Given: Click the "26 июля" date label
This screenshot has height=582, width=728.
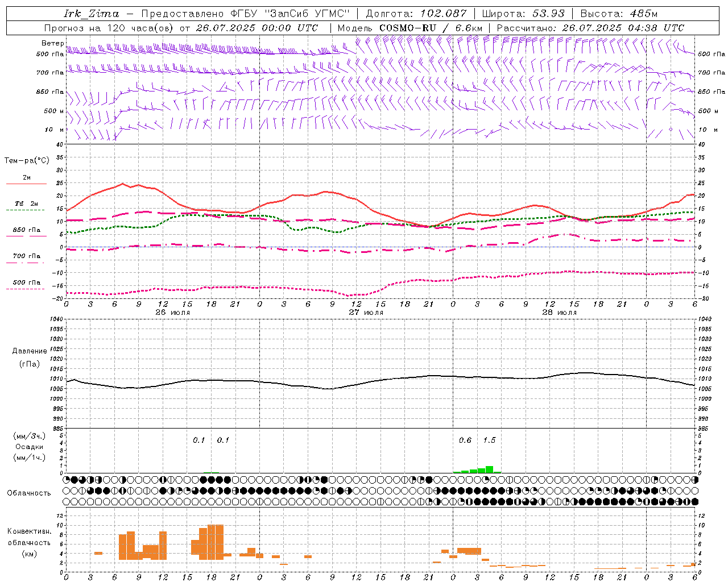Looking at the screenshot, I should [173, 313].
